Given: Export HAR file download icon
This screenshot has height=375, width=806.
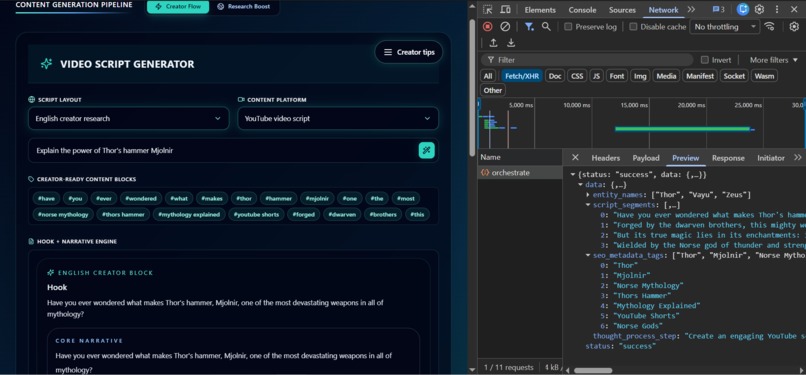Looking at the screenshot, I should tap(511, 43).
